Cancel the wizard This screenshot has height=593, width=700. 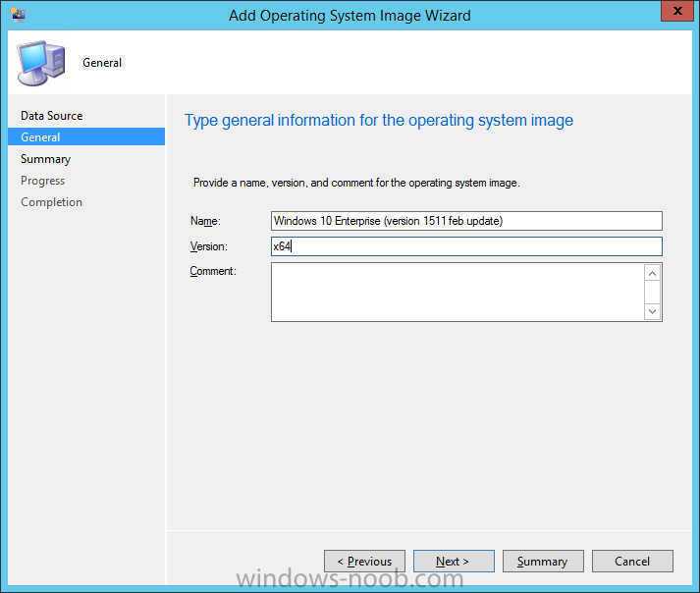[632, 561]
